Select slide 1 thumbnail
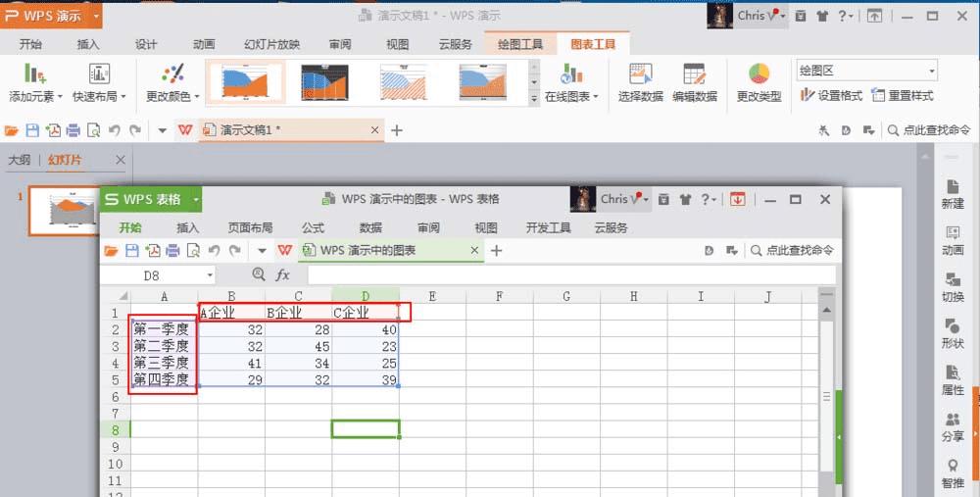Screen dimensions: 980x497 [64, 210]
